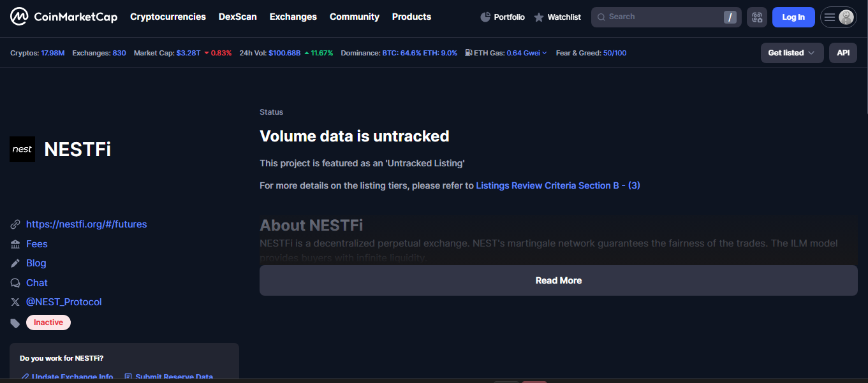The image size is (868, 383).
Task: Click the chat bubble icon beside Chat
Action: pos(15,283)
